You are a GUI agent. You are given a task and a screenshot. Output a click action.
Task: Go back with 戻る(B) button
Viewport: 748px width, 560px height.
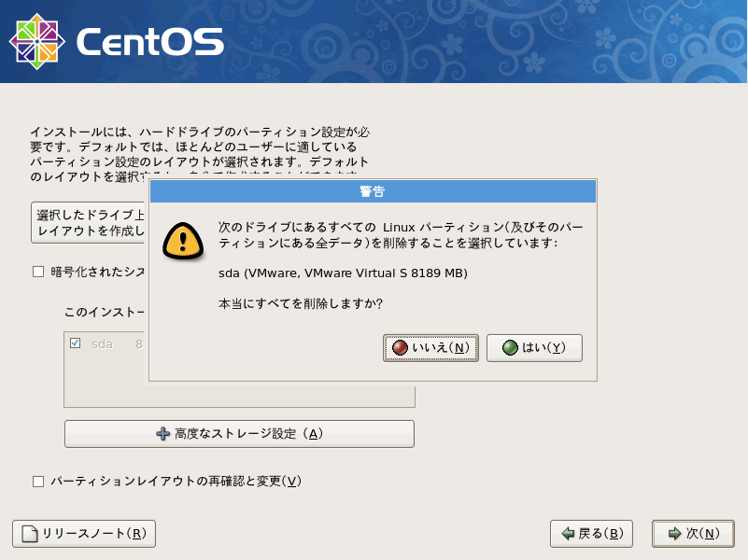[x=591, y=534]
